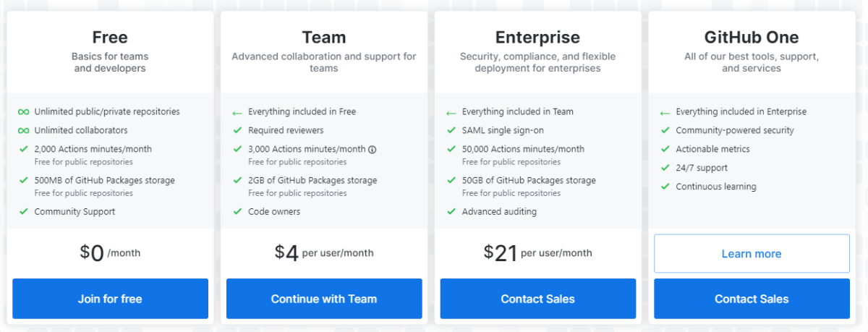Click left arrow icon by Everything included in Free
Image resolution: width=868 pixels, height=332 pixels.
(237, 113)
